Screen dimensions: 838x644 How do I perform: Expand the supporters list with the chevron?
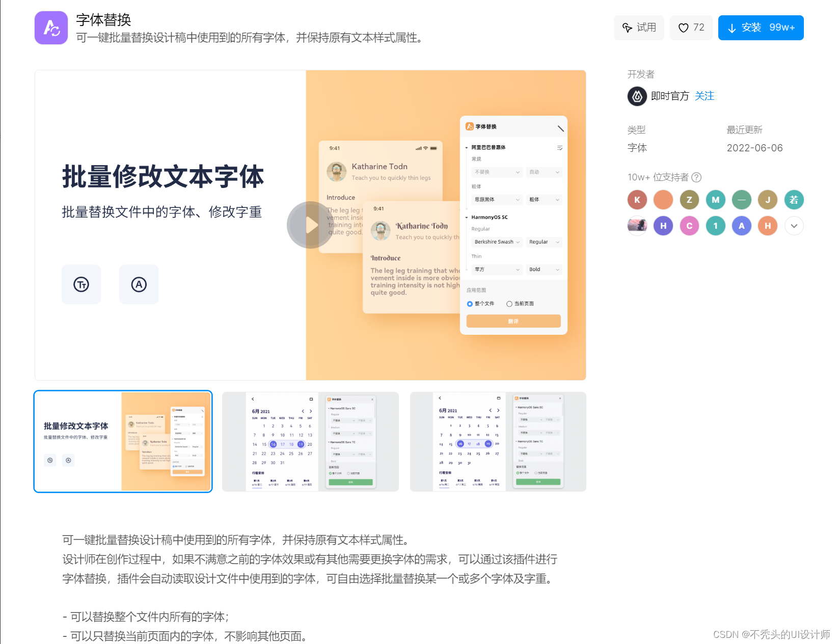click(794, 226)
